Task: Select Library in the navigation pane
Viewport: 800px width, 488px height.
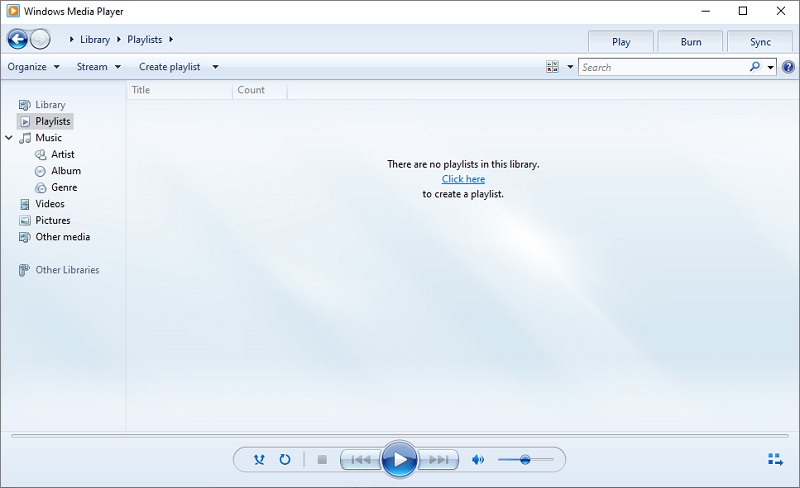Action: tap(50, 105)
